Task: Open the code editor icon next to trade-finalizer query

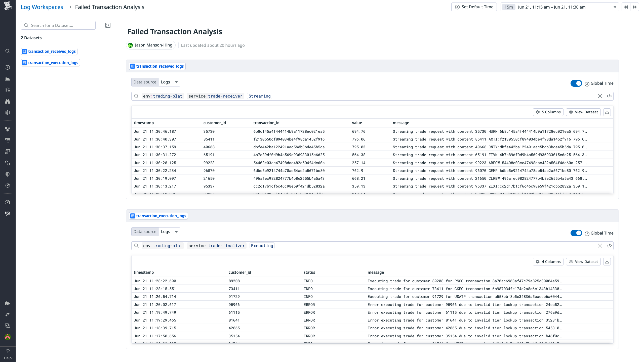Action: click(609, 246)
